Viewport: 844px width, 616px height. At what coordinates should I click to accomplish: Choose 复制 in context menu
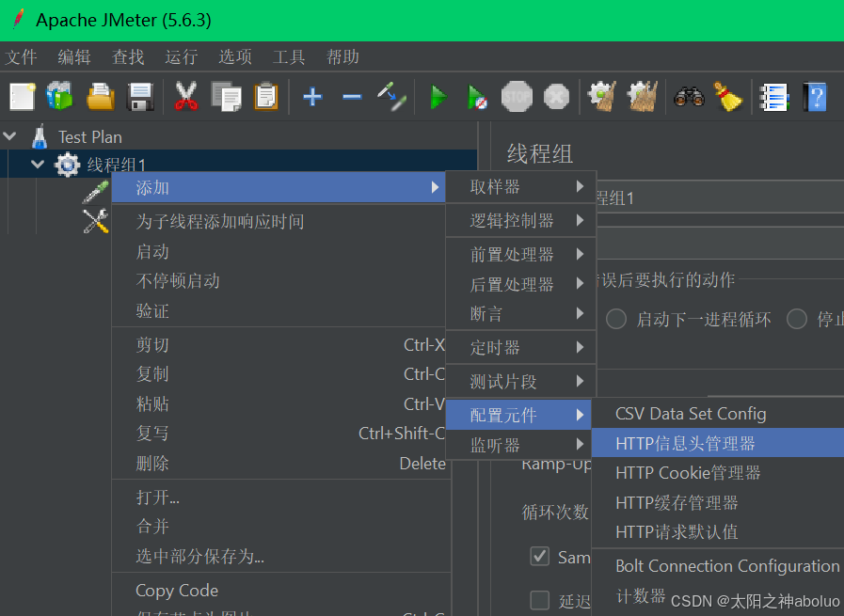pos(279,373)
